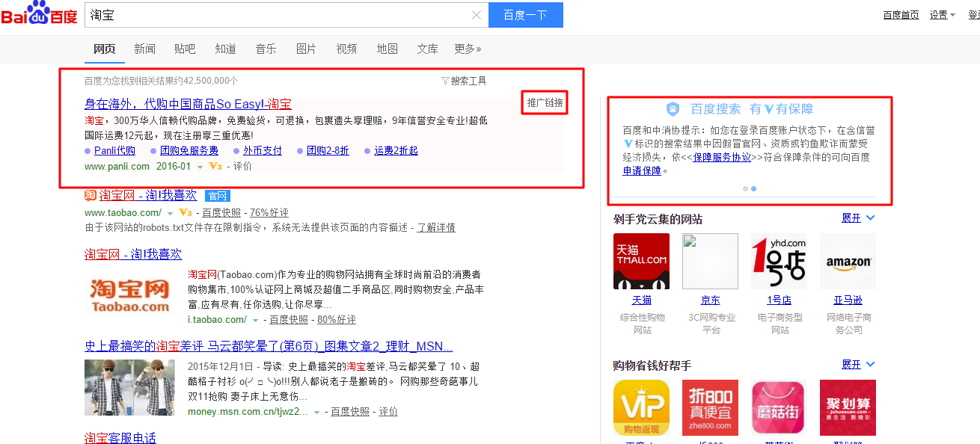The image size is (980, 444).
Task: Switch to the 文库 tab
Action: 427,49
